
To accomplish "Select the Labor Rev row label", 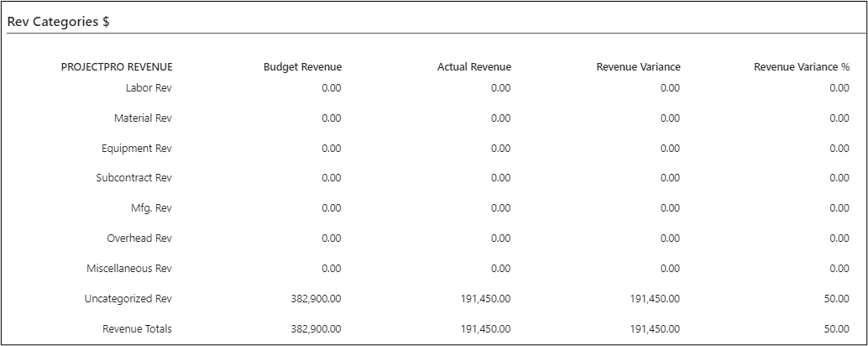I will click(x=149, y=87).
